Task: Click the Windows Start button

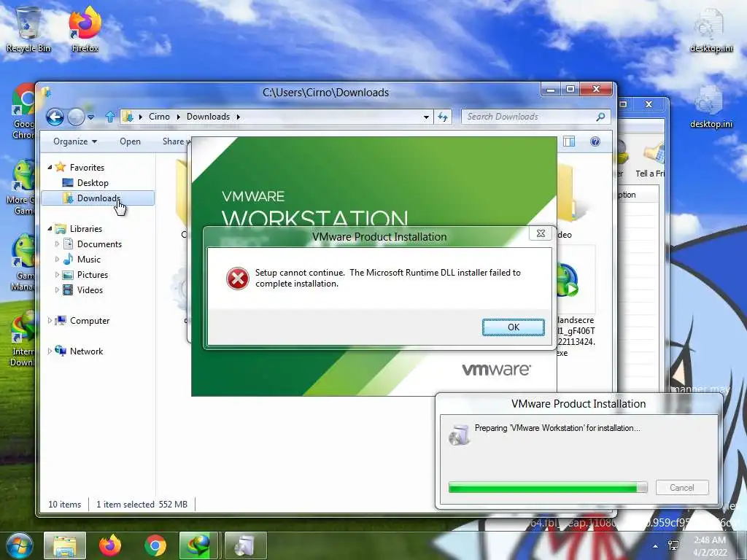Action: coord(19,545)
